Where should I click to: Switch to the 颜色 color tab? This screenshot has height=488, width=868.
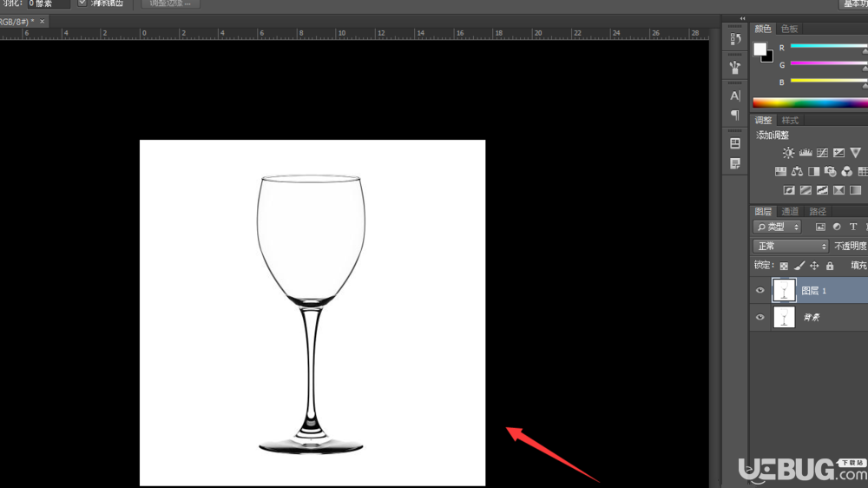coord(763,29)
